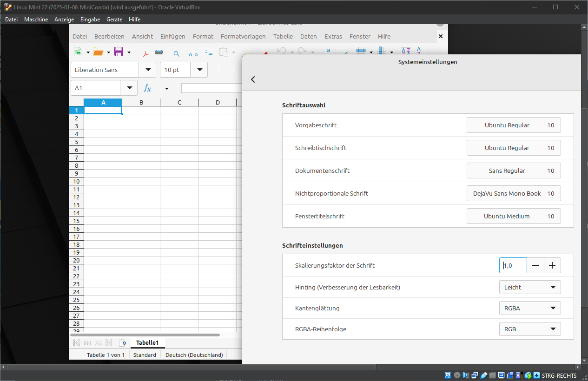588x381 pixels.
Task: Open dropdown arrow next to new document icon
Action: click(x=88, y=53)
